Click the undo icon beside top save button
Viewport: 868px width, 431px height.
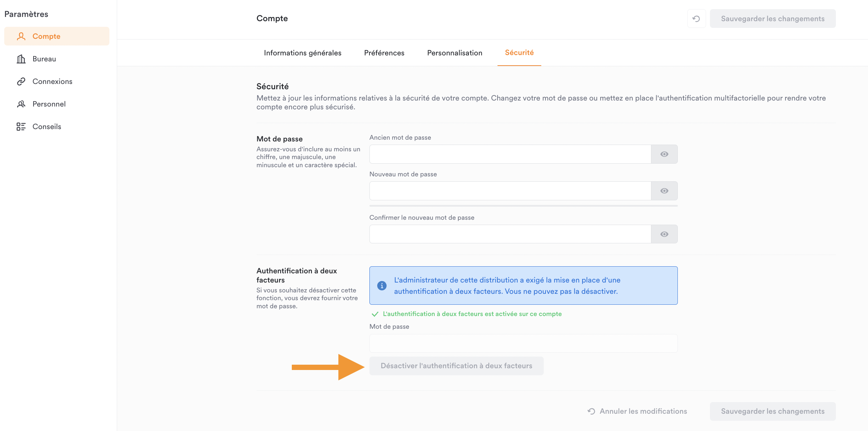click(696, 19)
